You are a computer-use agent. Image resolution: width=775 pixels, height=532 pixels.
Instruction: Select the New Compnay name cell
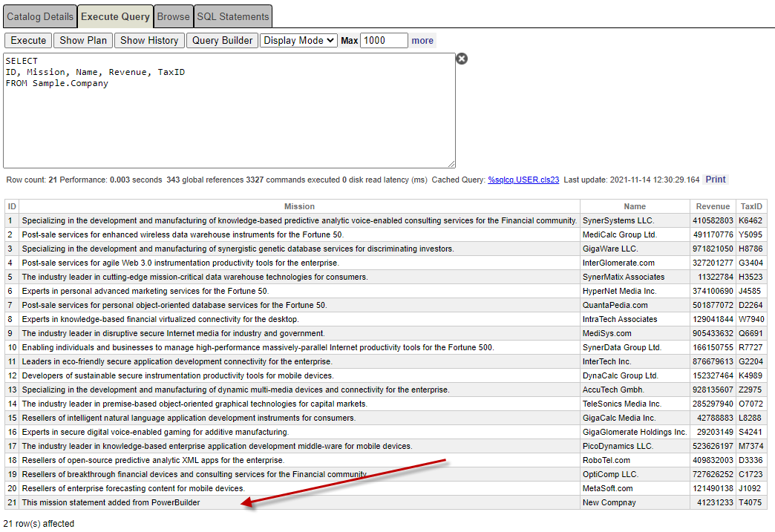[x=609, y=502]
